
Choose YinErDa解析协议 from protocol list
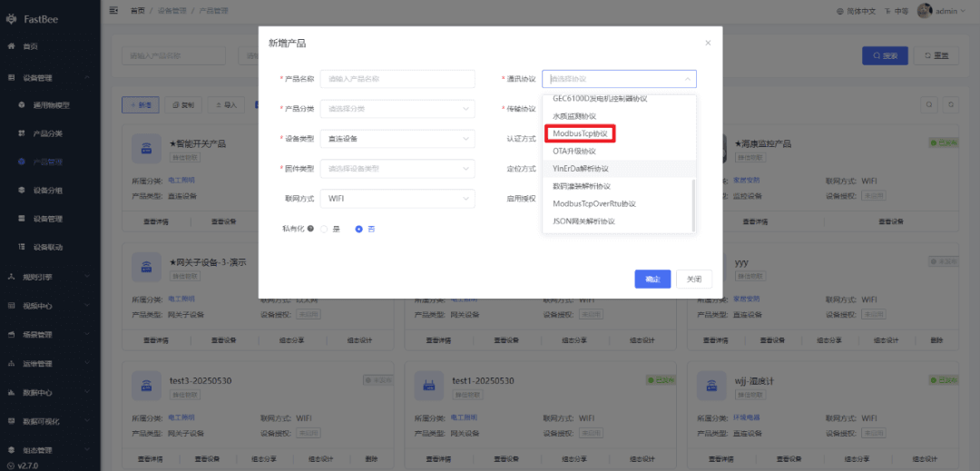619,169
